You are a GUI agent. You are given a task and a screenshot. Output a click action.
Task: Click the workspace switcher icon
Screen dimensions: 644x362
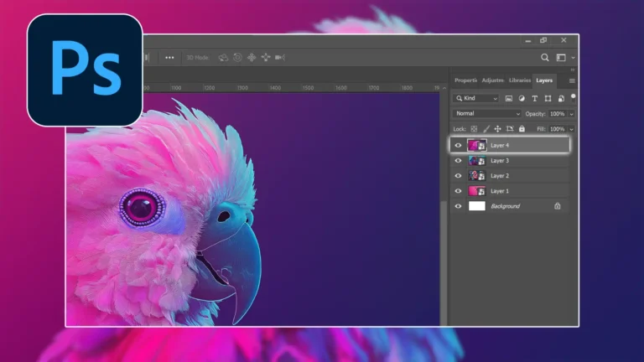561,58
